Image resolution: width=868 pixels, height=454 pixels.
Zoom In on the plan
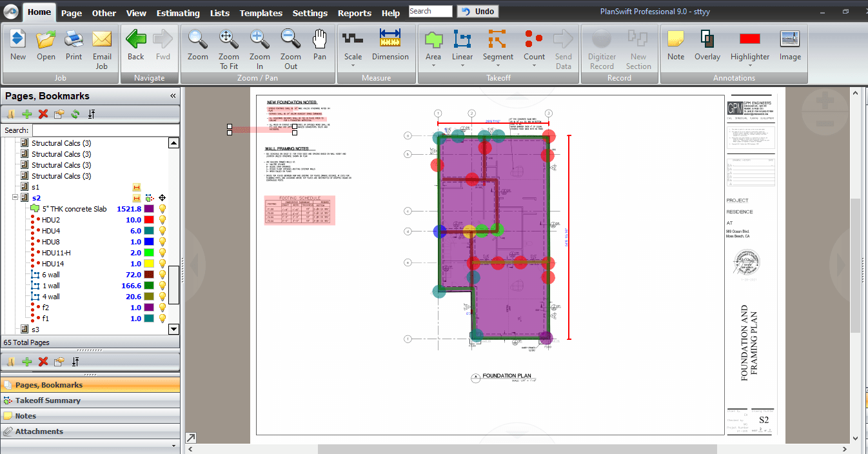(x=260, y=49)
